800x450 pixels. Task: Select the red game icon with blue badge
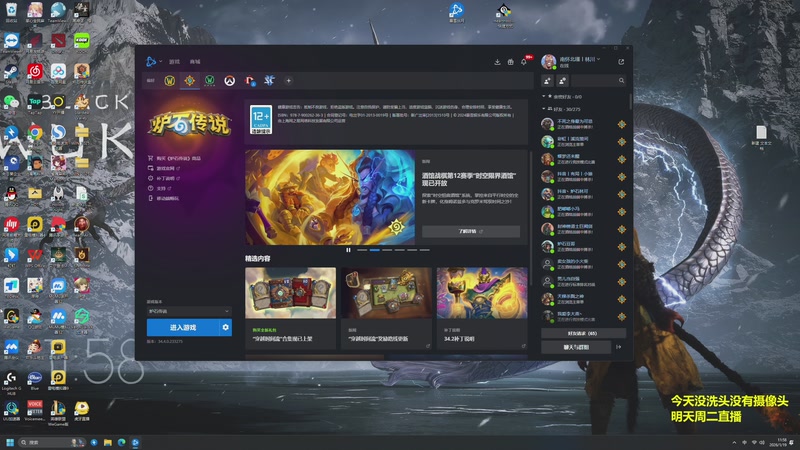249,81
